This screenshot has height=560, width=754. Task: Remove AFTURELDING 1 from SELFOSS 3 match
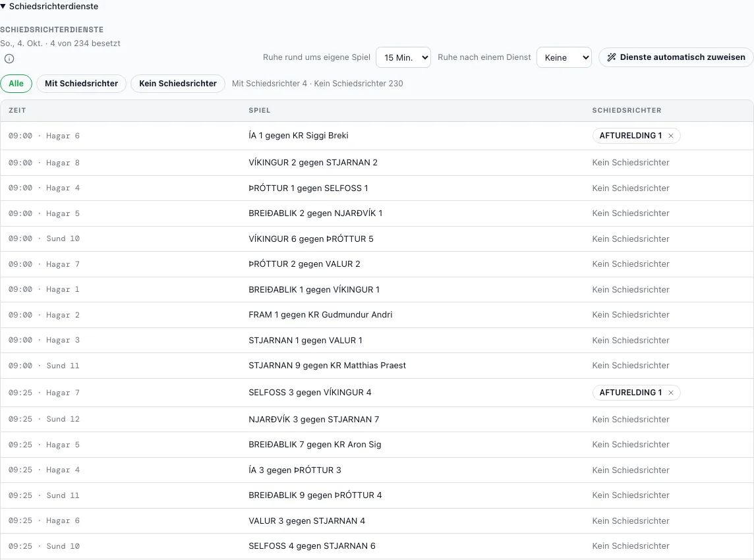pyautogui.click(x=671, y=393)
